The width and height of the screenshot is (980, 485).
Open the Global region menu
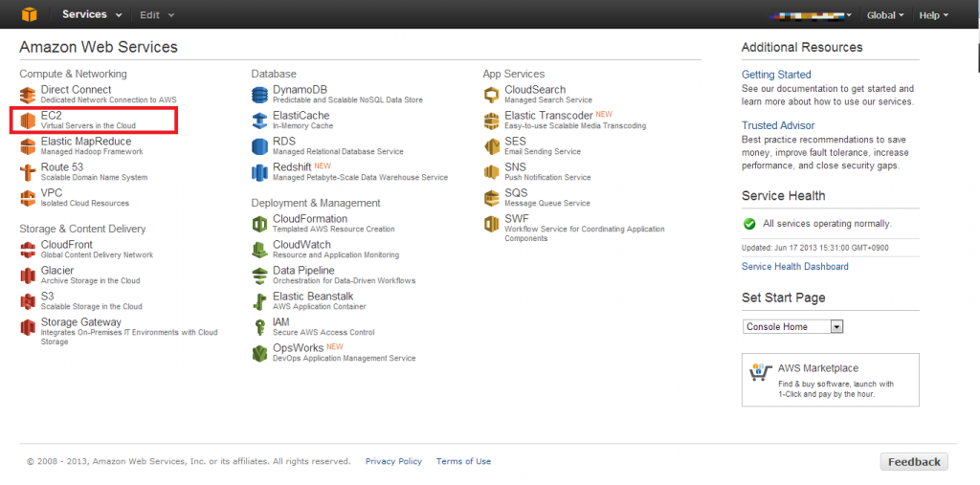(x=885, y=15)
